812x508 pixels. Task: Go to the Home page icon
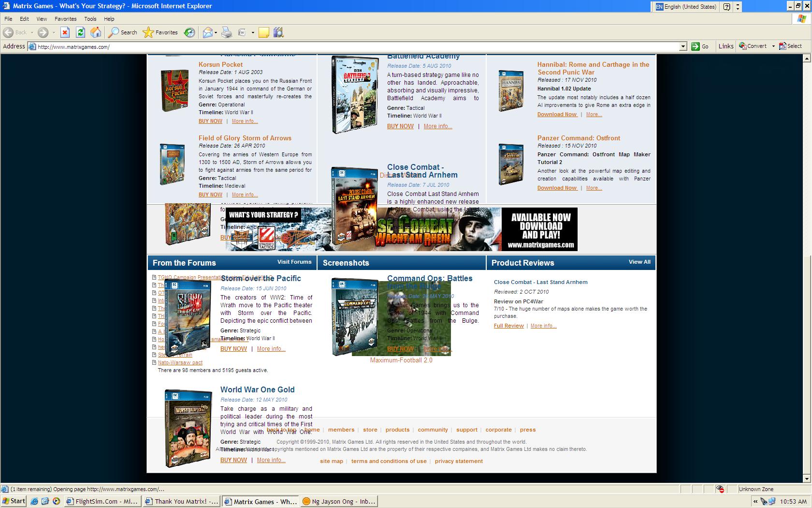pyautogui.click(x=96, y=32)
